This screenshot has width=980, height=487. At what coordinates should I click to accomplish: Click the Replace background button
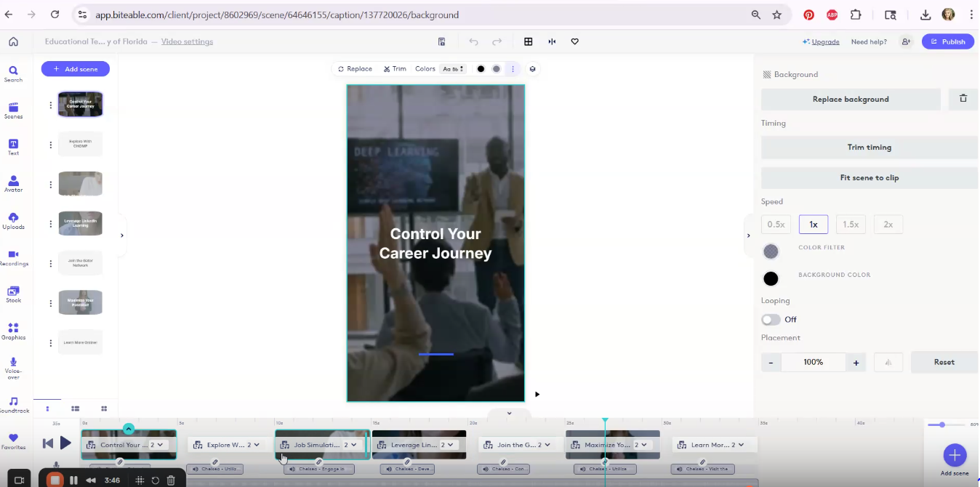tap(850, 99)
